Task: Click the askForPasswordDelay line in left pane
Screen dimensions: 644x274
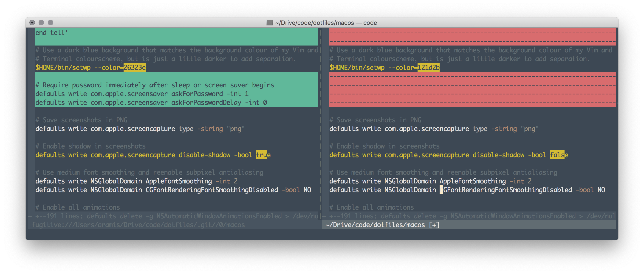Action: point(151,103)
